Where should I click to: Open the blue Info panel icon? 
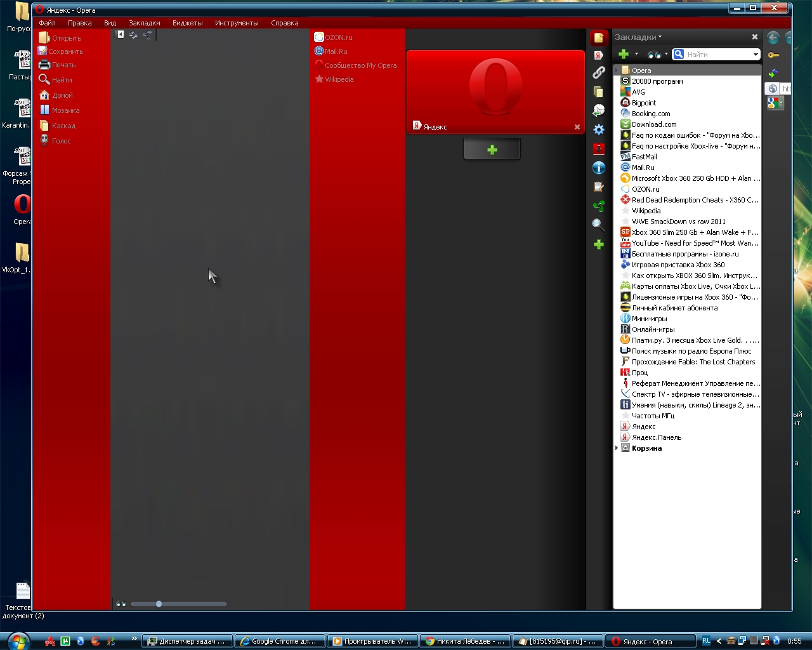(598, 168)
